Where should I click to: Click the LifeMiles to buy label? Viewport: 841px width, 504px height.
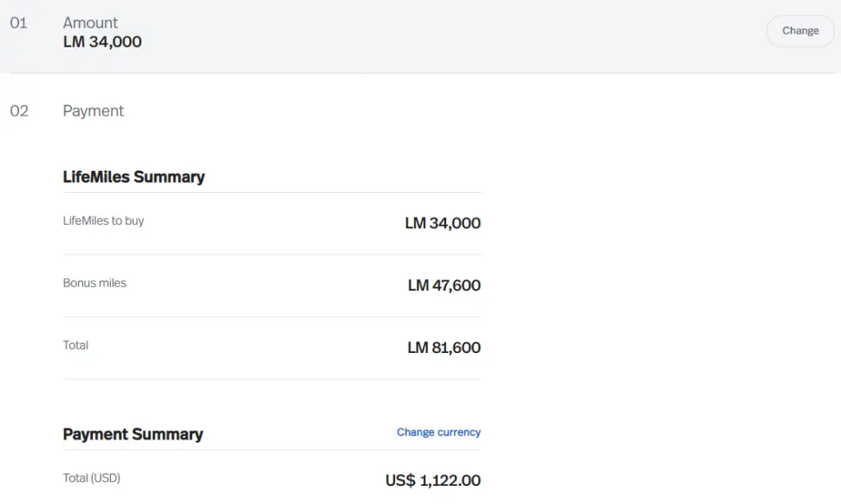click(103, 221)
